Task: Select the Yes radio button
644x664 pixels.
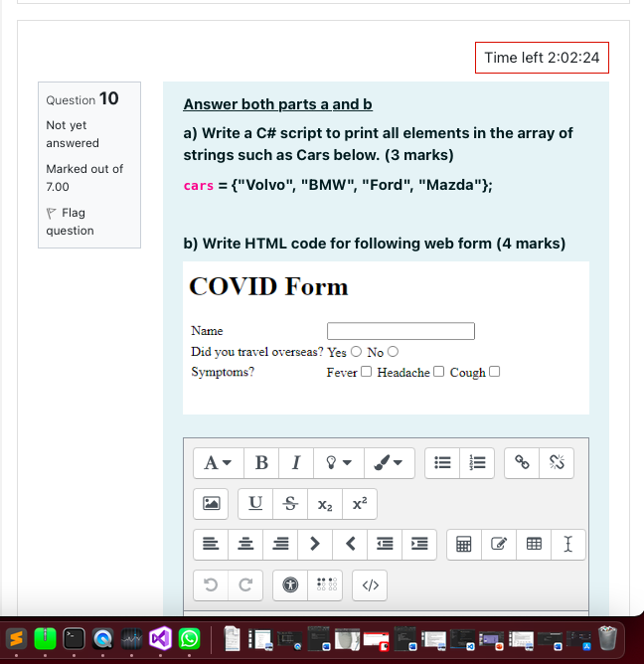Action: [x=356, y=352]
